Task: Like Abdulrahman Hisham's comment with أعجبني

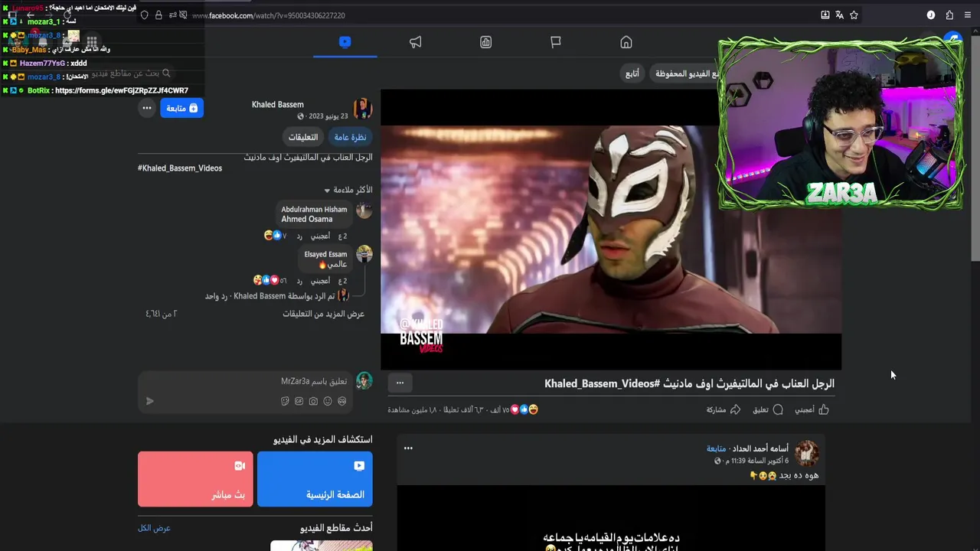Action: click(x=320, y=236)
